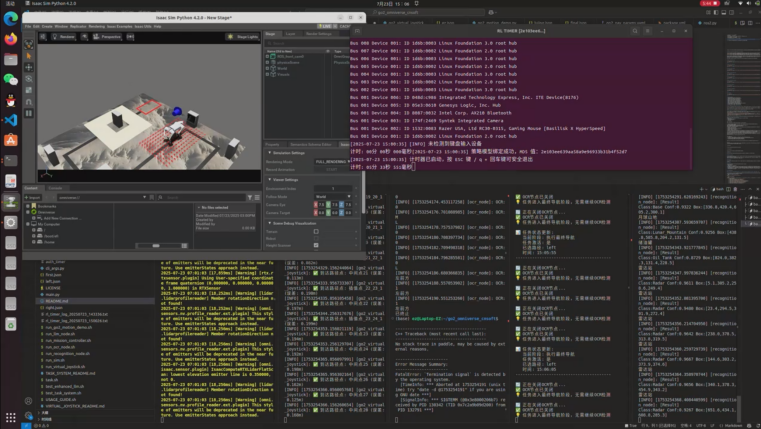The width and height of the screenshot is (761, 429).
Task: Open the viewport display eye menu
Action: click(84, 36)
